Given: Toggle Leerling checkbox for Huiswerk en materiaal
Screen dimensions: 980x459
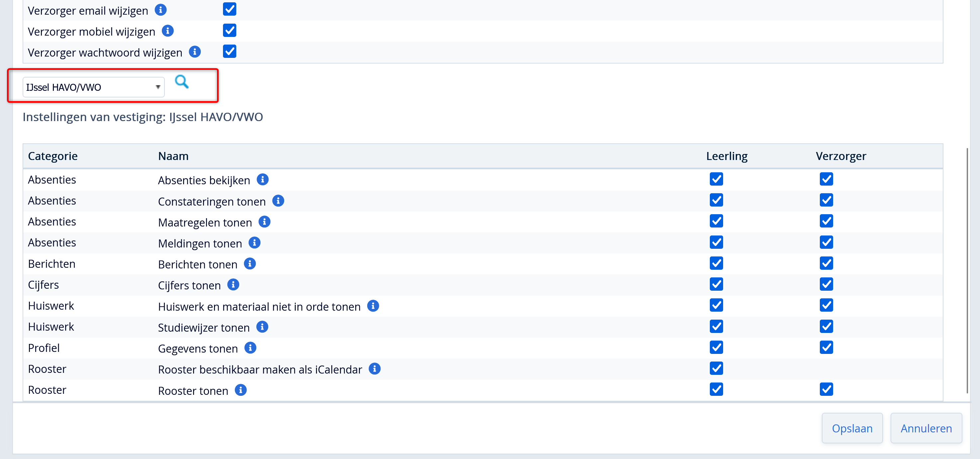Looking at the screenshot, I should click(x=716, y=305).
